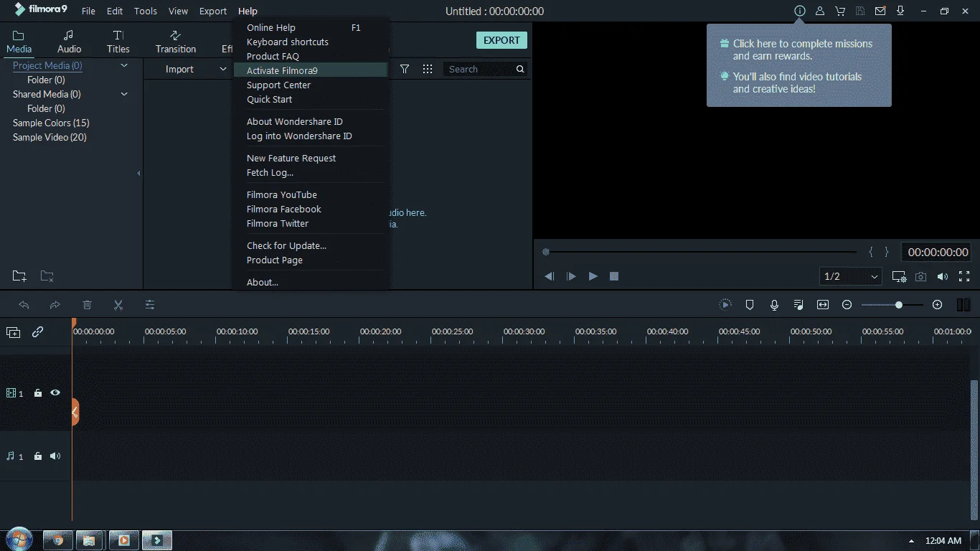Select the split scissors tool
980x551 pixels.
click(x=118, y=305)
